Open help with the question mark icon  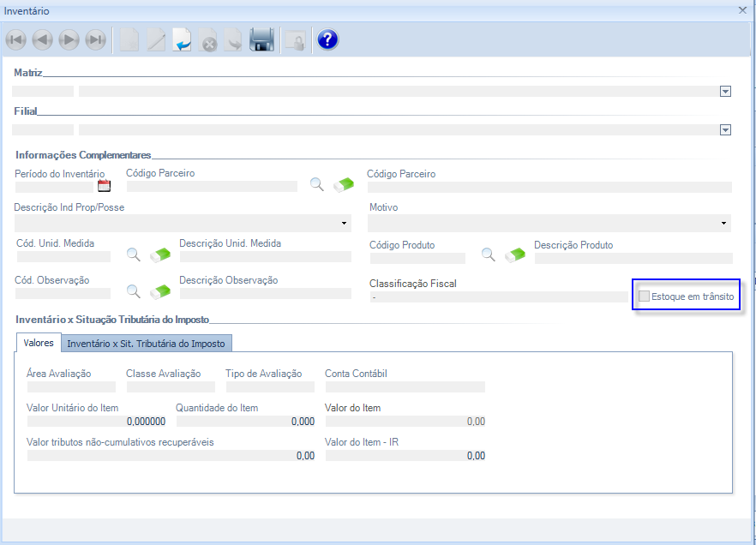coord(327,39)
